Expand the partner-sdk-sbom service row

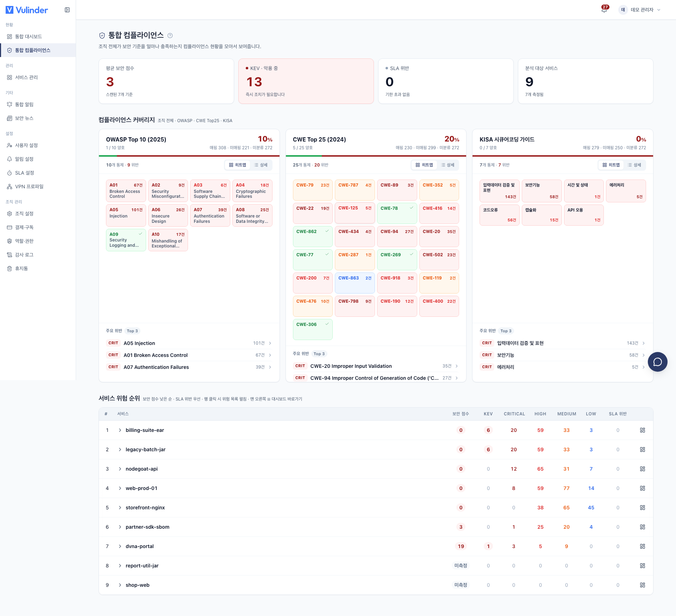[x=120, y=527]
